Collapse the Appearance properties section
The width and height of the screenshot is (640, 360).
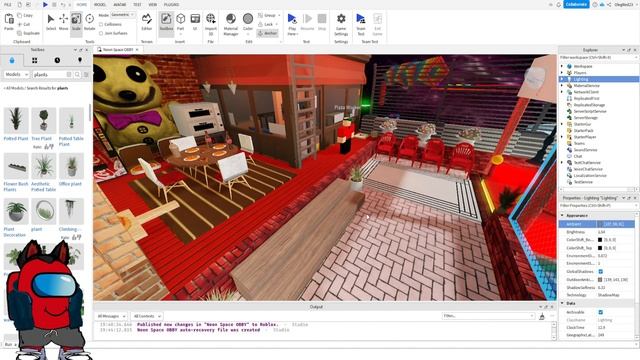tap(562, 216)
